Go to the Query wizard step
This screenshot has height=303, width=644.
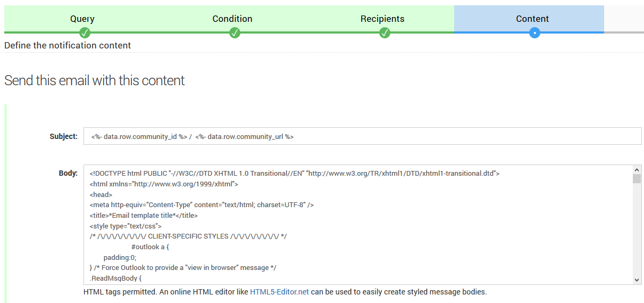click(x=82, y=19)
